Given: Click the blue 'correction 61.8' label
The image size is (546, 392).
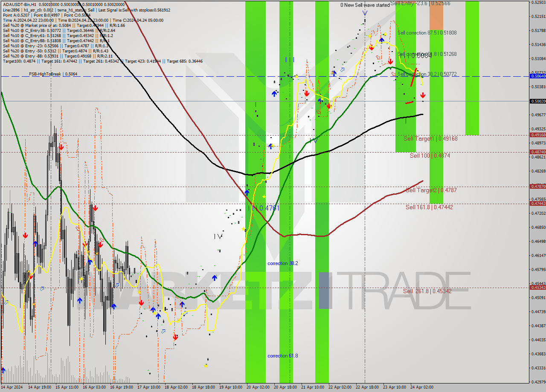Looking at the screenshot, I should 283,356.
